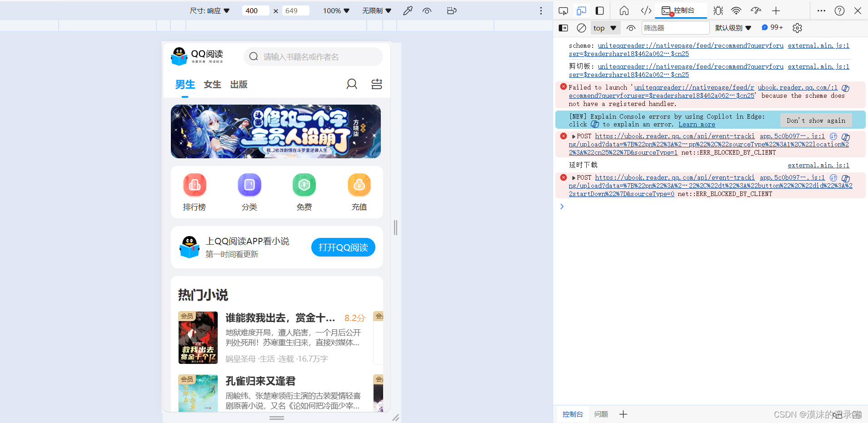Open the 默认级别 log level dropdown
Viewport: 868px width, 423px height.
click(733, 28)
